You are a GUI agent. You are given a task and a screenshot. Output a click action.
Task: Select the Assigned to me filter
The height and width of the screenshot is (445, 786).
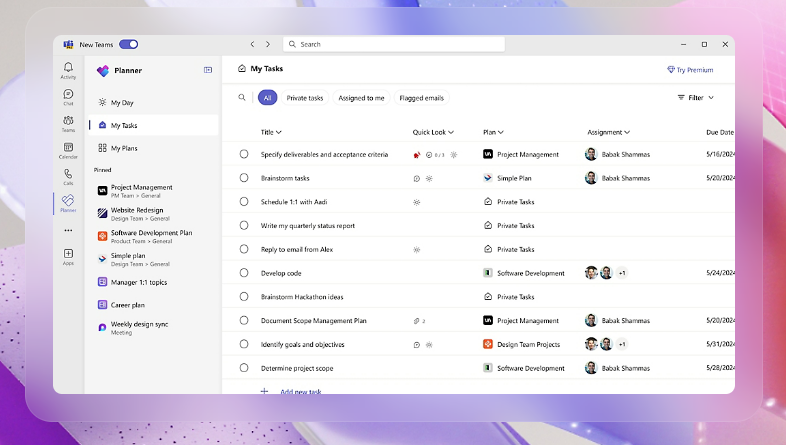click(x=361, y=98)
